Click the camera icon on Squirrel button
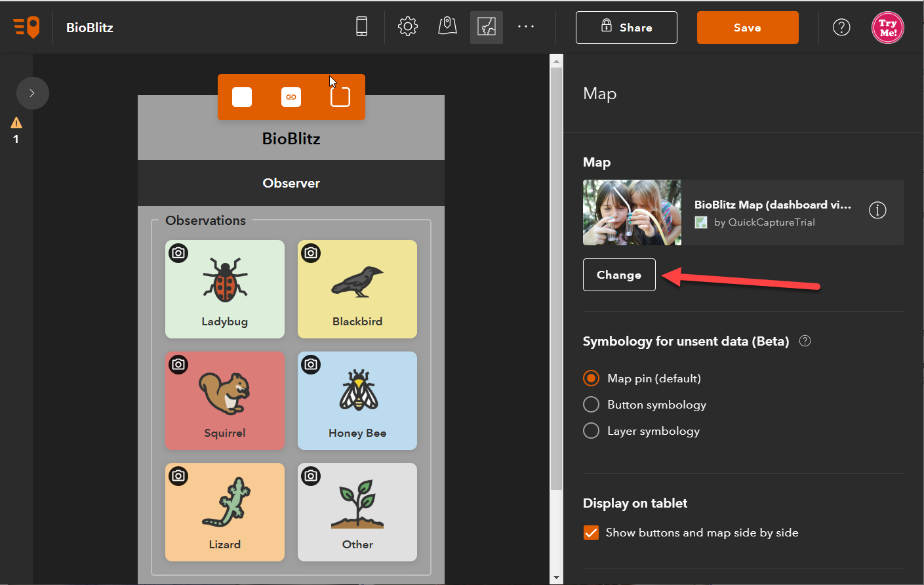 178,365
